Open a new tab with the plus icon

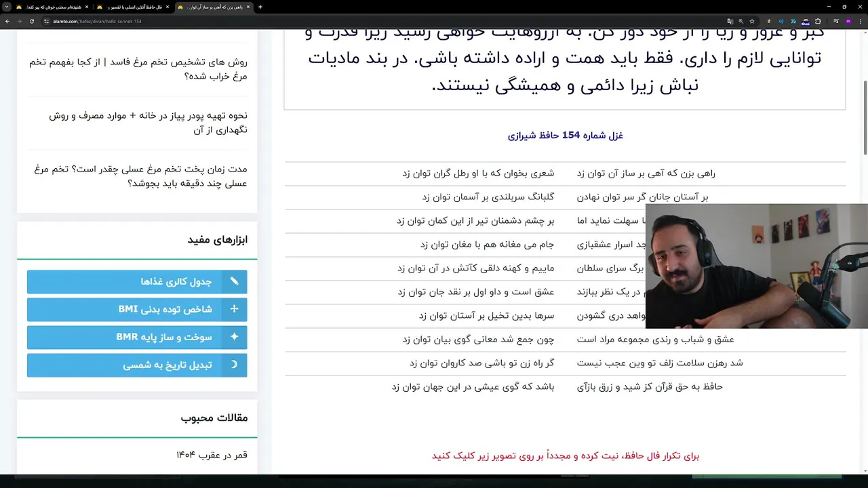point(260,7)
